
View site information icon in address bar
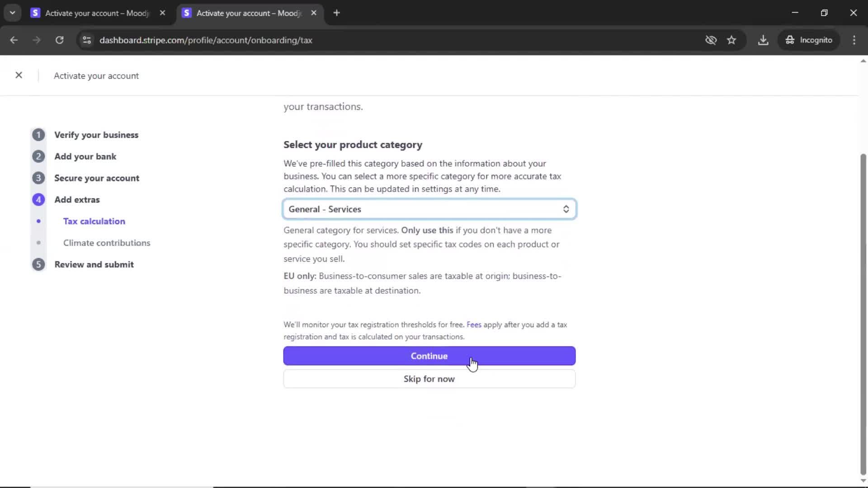coord(87,40)
